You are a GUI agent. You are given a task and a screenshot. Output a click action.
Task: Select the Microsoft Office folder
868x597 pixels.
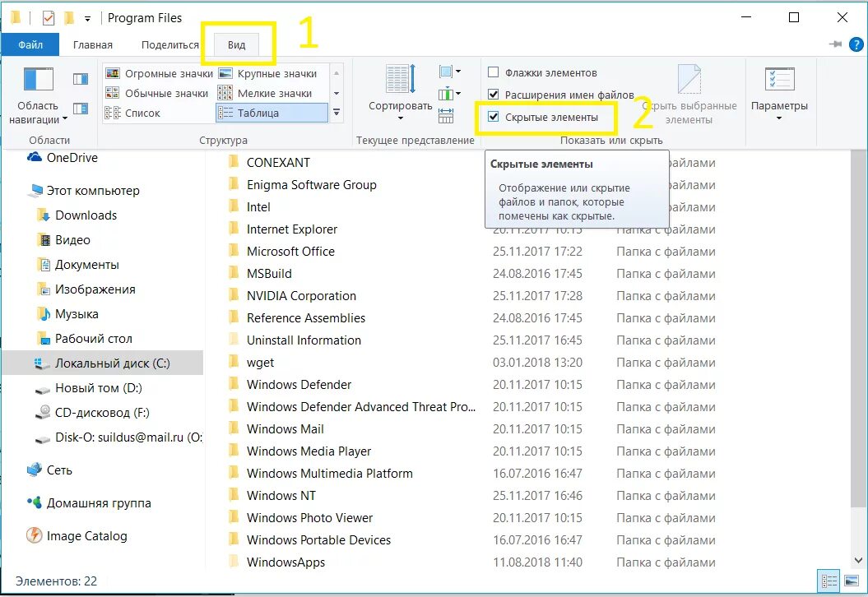[281, 251]
